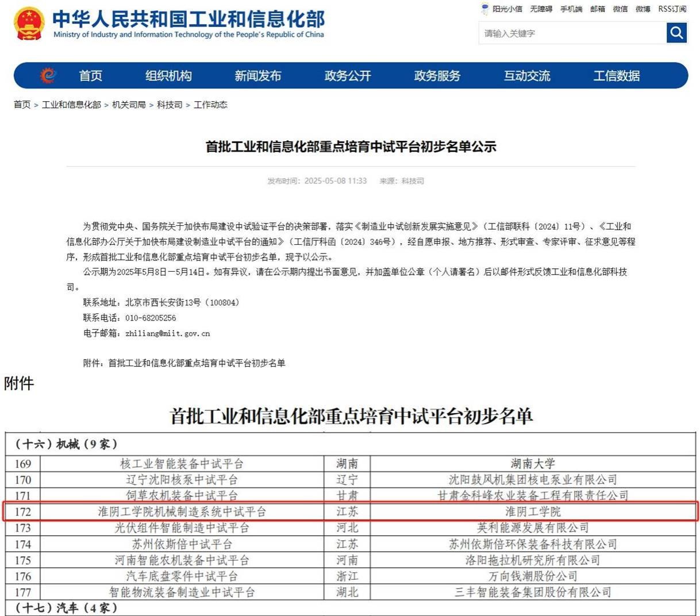
Task: Open the 工信数据 navigation item
Action: (x=617, y=76)
